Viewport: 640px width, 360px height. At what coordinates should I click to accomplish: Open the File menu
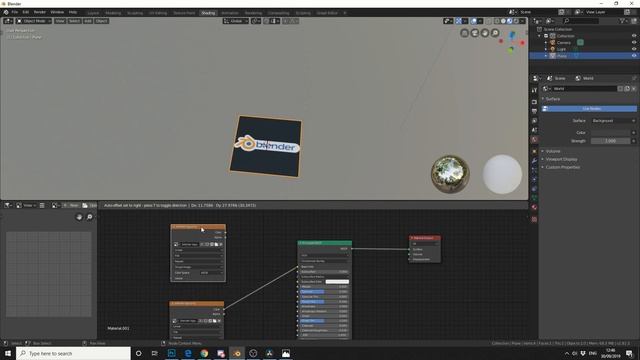click(15, 12)
